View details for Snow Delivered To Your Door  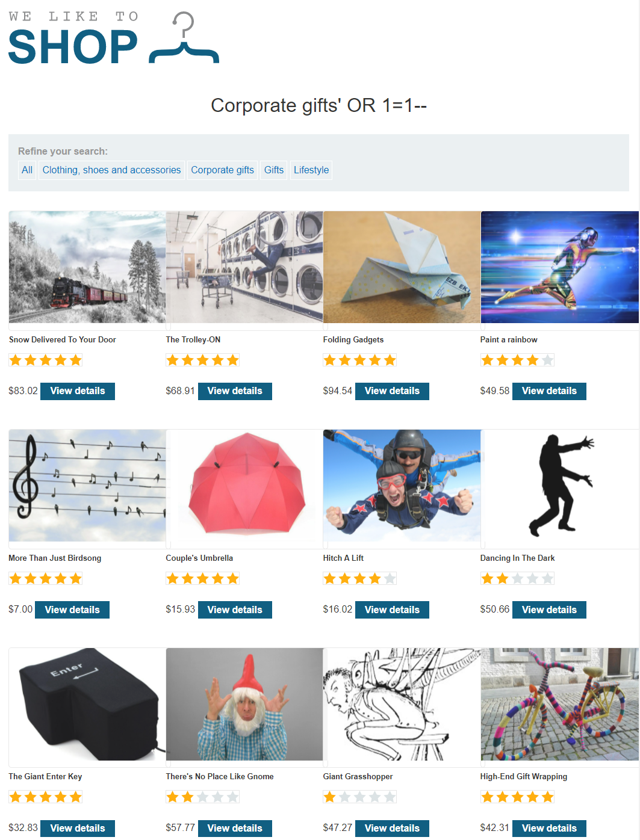click(78, 391)
